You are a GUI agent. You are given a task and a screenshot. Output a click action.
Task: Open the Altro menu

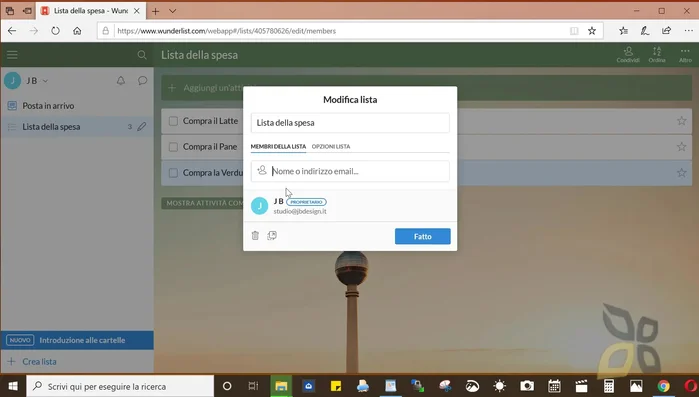point(685,55)
